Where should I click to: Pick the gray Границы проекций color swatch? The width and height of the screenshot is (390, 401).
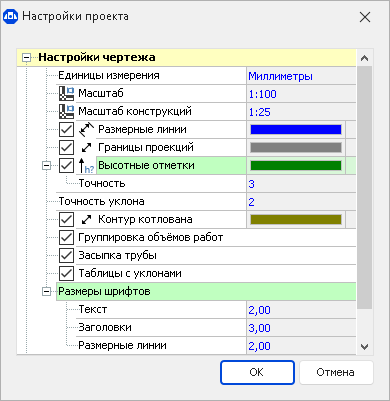click(x=296, y=148)
